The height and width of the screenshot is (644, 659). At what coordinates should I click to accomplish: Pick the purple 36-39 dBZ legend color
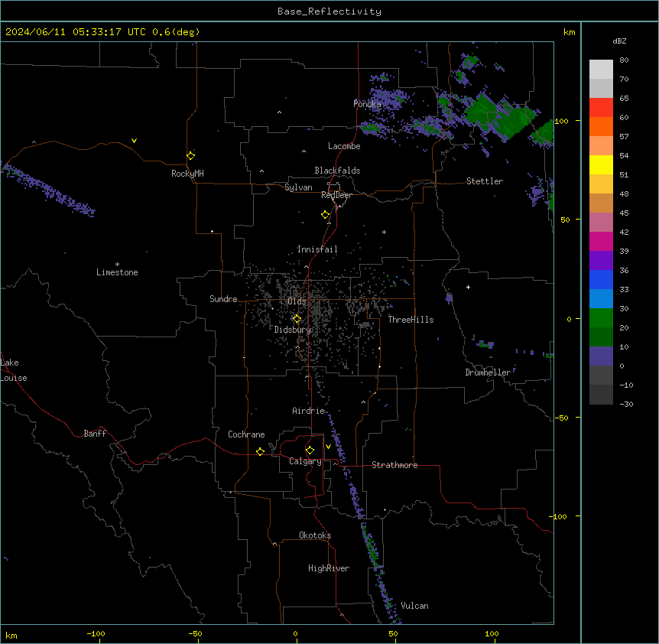coord(601,261)
